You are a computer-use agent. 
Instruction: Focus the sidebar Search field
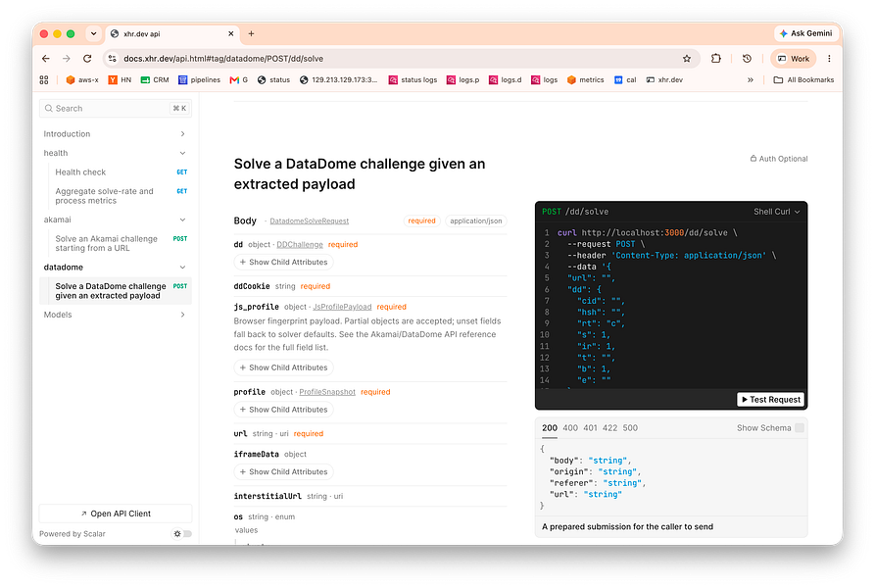(116, 108)
